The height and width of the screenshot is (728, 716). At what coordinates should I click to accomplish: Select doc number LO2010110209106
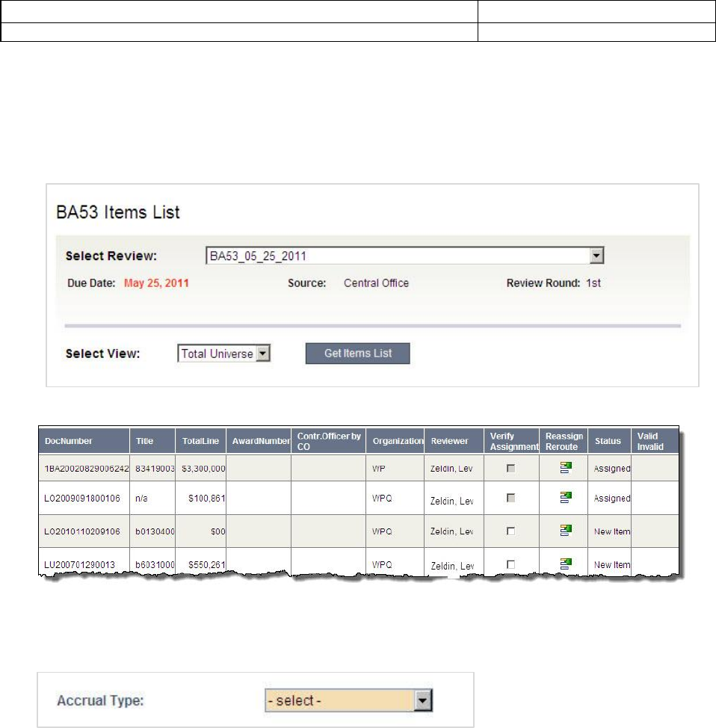[x=81, y=531]
